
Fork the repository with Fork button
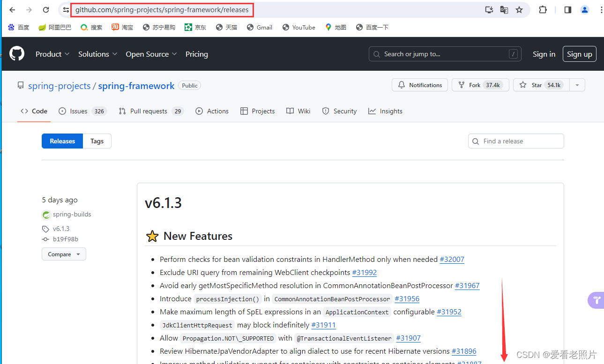(x=480, y=85)
